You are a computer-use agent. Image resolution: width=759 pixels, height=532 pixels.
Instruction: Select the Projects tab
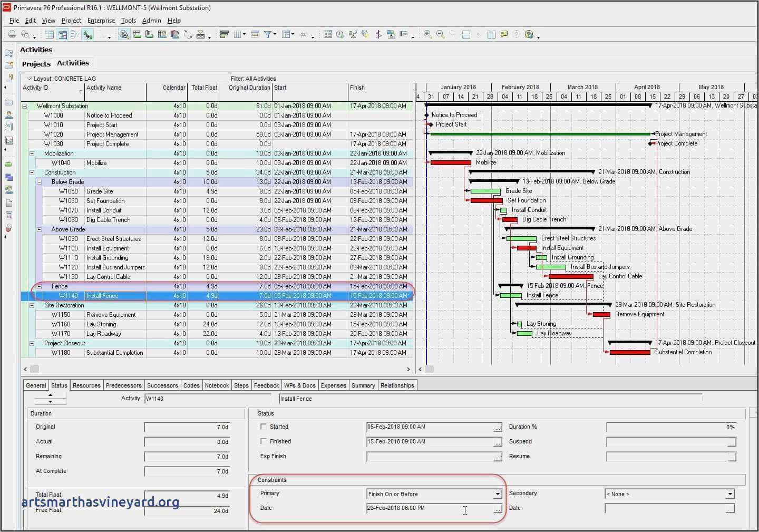coord(36,64)
